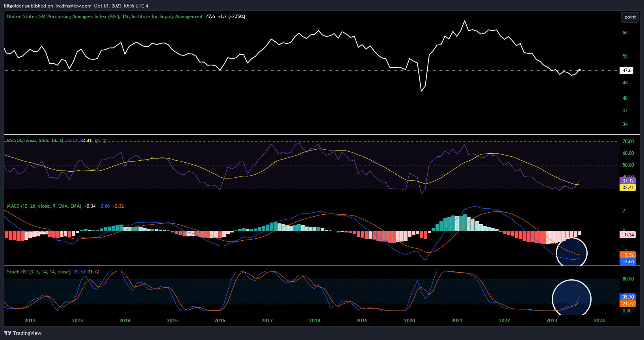Viewport: 644px width, 340px height.
Task: Click the '+1.2 (+2.59%)' change value in title
Action: [x=231, y=17]
